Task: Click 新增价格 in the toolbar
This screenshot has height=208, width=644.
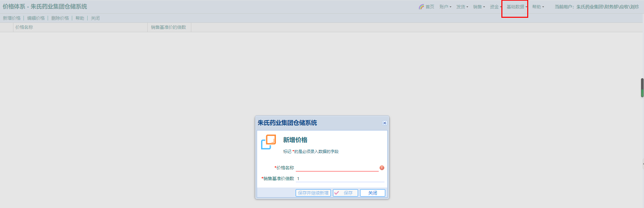Action: coord(12,18)
